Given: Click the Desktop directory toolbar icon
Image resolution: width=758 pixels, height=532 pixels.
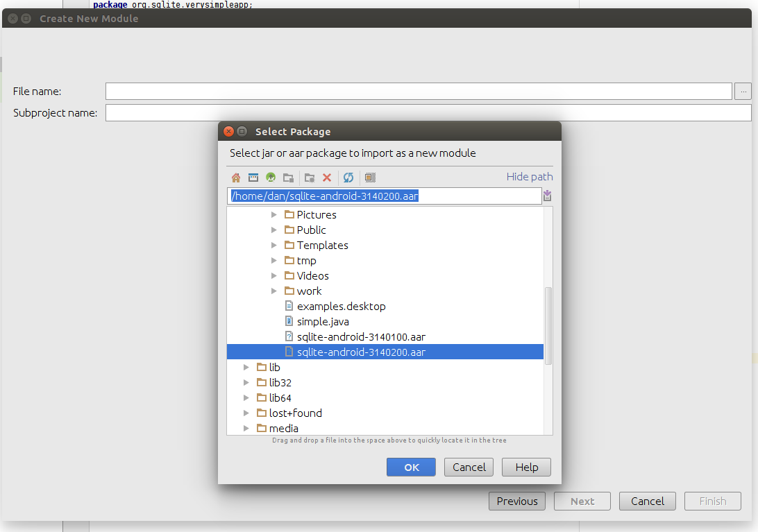Looking at the screenshot, I should click(253, 178).
